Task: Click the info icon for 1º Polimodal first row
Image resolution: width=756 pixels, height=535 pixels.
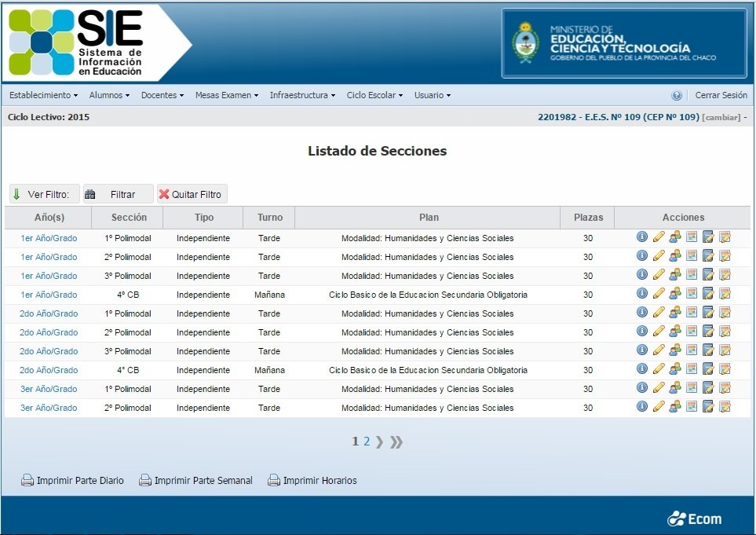Action: coord(641,237)
